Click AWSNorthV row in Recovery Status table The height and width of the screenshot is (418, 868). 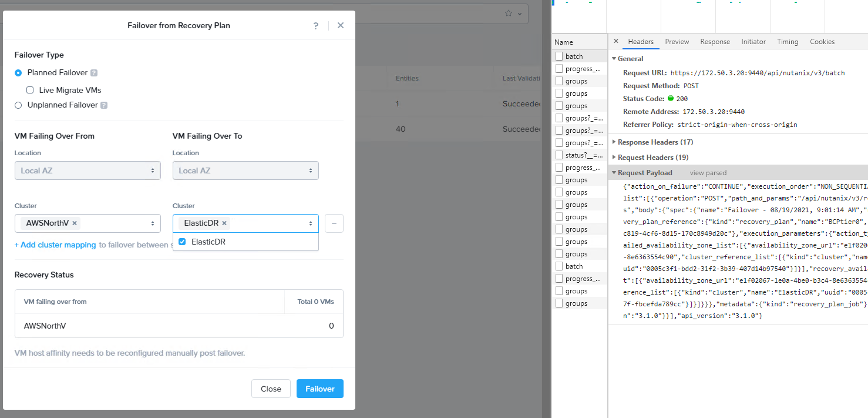(179, 326)
